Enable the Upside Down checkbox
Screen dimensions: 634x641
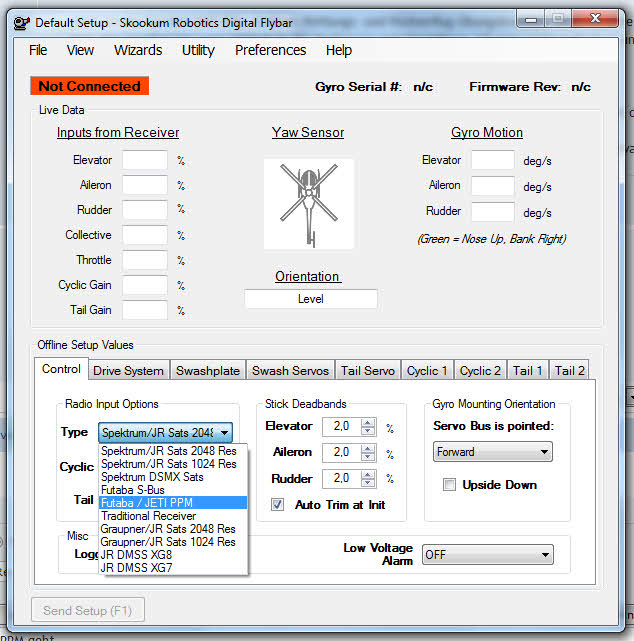[449, 485]
